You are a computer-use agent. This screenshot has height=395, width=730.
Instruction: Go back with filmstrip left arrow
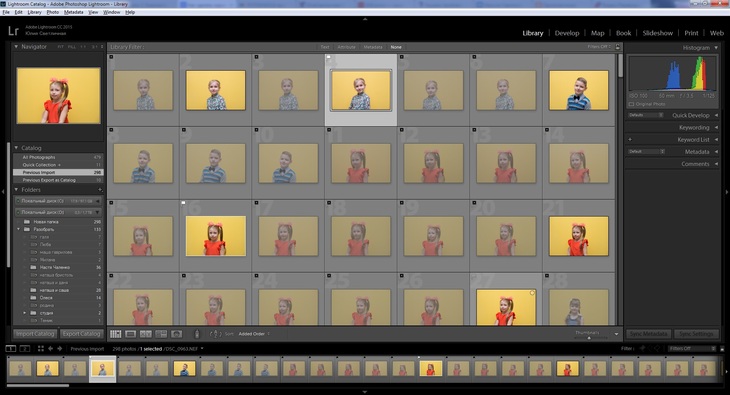(x=50, y=348)
